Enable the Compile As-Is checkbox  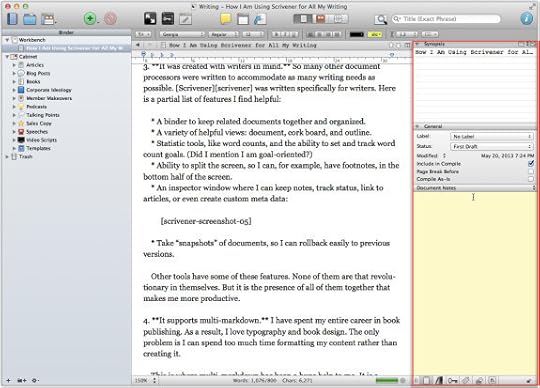(x=531, y=179)
